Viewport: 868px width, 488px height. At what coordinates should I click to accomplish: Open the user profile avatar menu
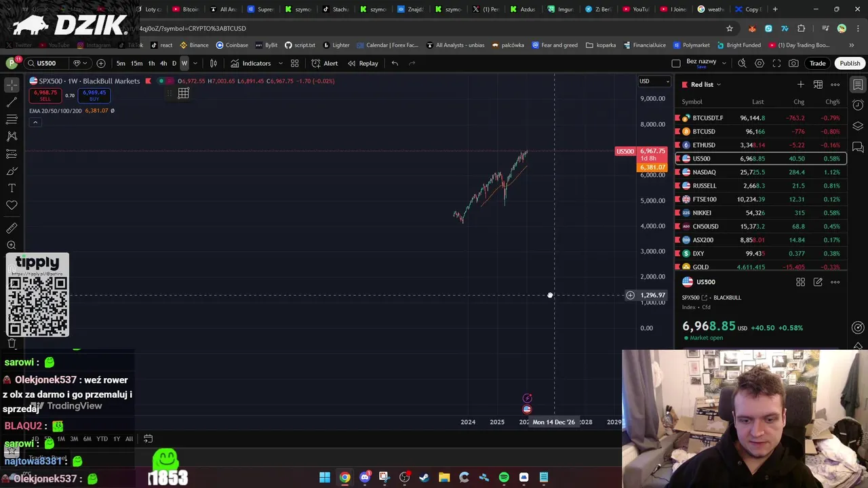coord(12,63)
